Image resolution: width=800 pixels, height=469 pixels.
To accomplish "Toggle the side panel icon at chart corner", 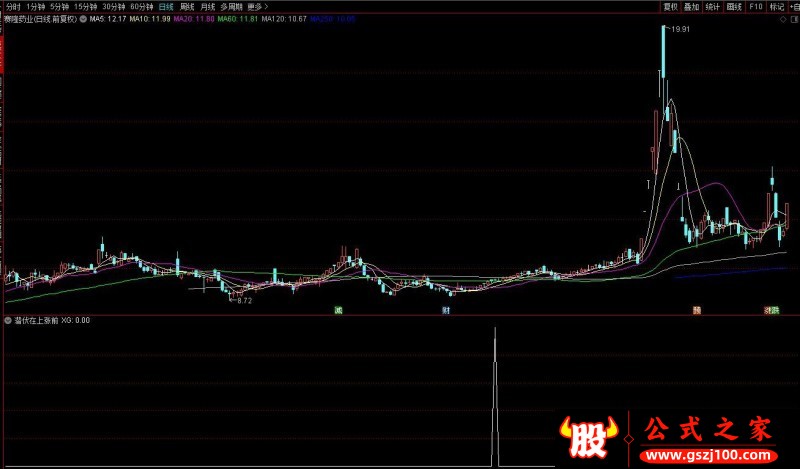I will 794,19.
